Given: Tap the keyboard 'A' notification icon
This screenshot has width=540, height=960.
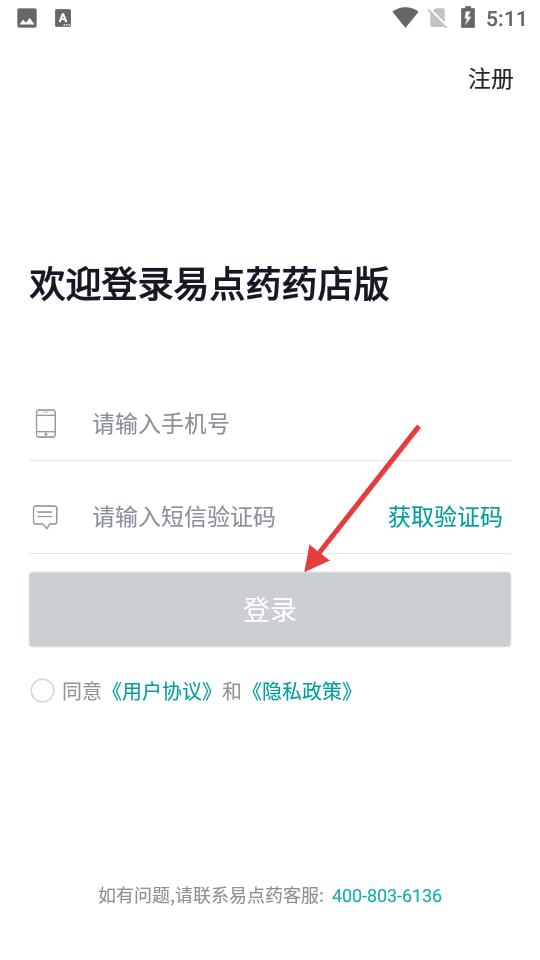Looking at the screenshot, I should [63, 18].
